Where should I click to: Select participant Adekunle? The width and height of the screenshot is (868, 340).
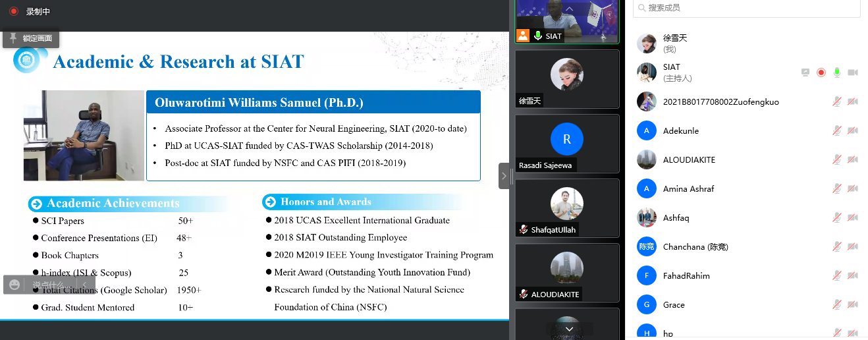(x=746, y=130)
